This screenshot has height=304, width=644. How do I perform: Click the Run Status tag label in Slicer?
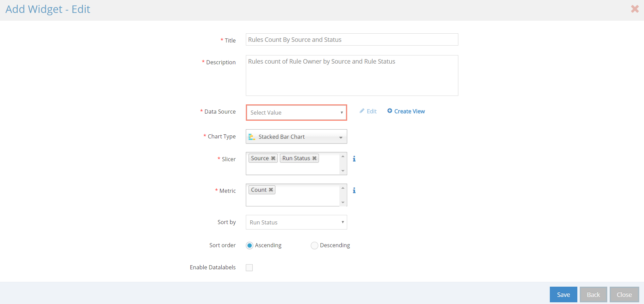(x=296, y=158)
